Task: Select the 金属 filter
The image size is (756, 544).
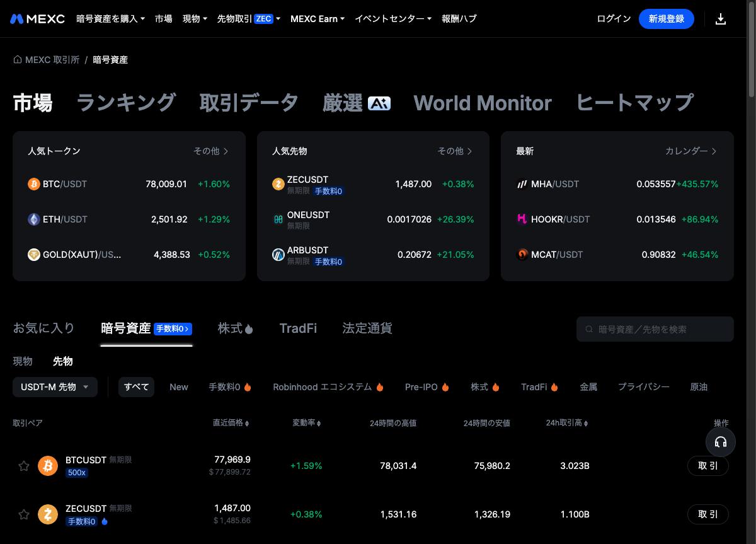Action: tap(588, 387)
